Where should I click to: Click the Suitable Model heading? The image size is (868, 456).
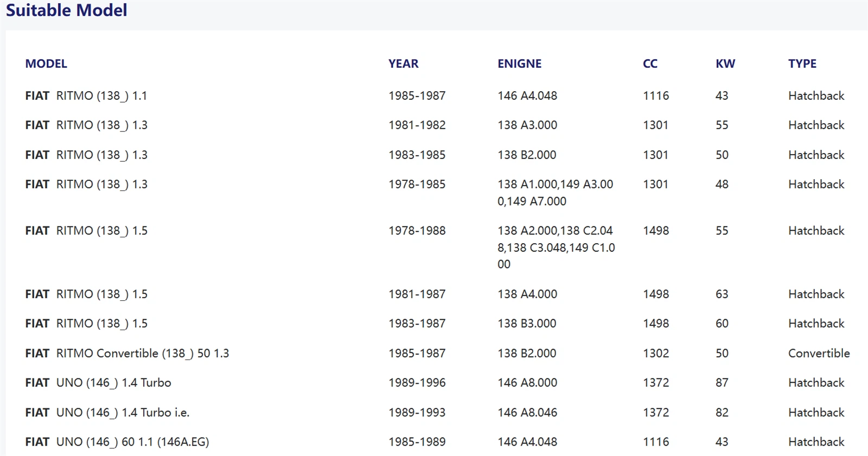[x=66, y=10]
